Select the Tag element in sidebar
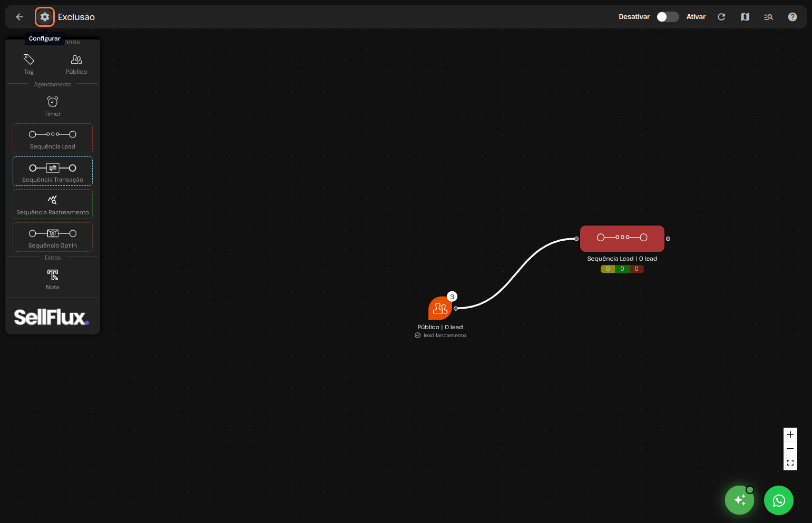 click(x=29, y=64)
